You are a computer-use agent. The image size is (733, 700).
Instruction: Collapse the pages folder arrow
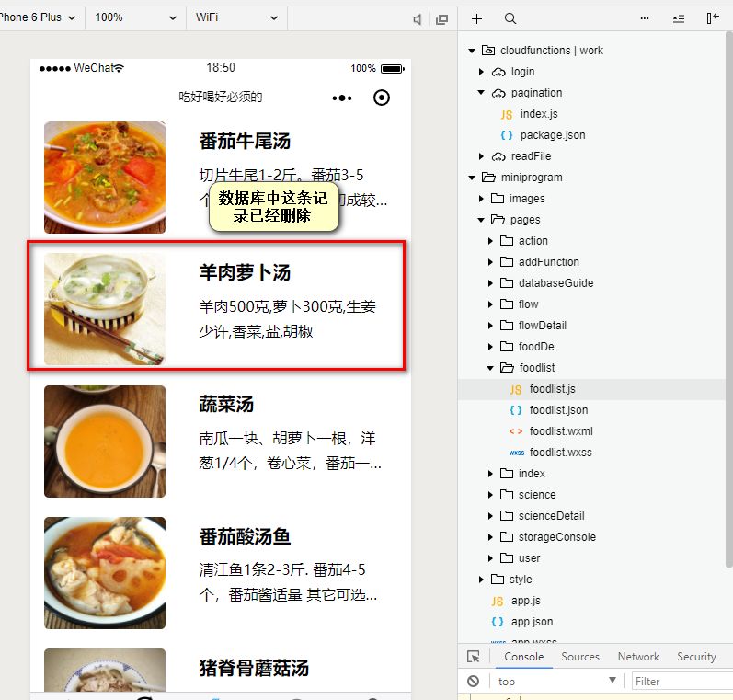coord(481,220)
